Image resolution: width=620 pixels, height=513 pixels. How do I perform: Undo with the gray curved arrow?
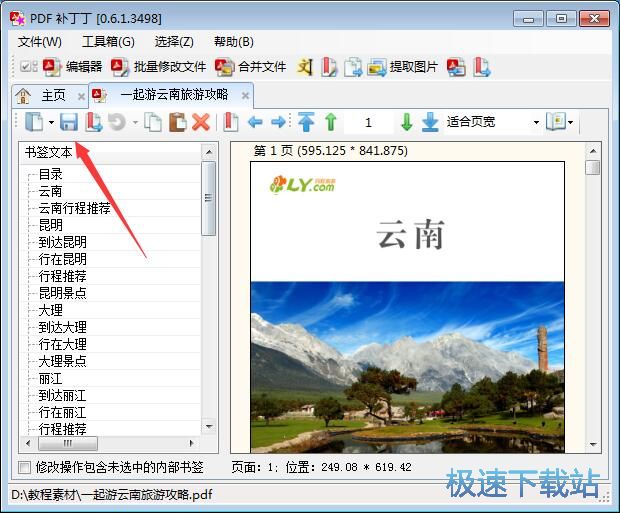click(117, 122)
